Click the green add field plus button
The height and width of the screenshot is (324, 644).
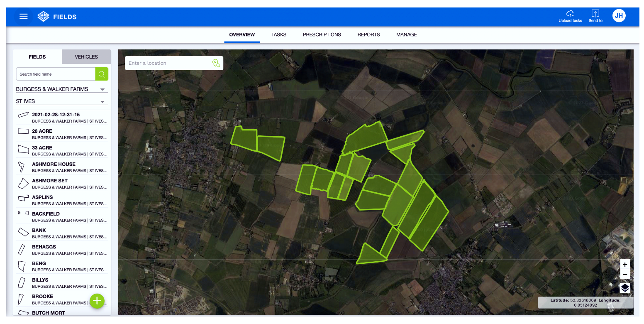(x=97, y=301)
